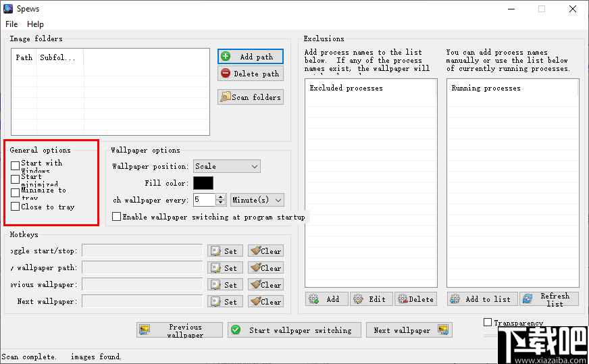Screen dimensions: 589x364
Task: Click the Set icon for Next wallpaper hotkey
Action: pyautogui.click(x=215, y=302)
